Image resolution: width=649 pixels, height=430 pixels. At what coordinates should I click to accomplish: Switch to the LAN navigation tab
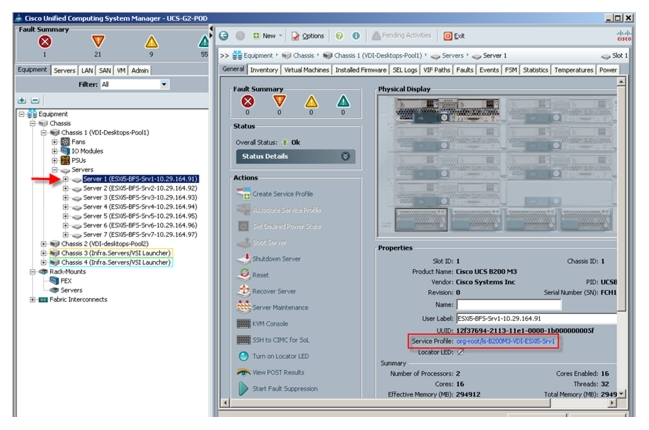87,70
